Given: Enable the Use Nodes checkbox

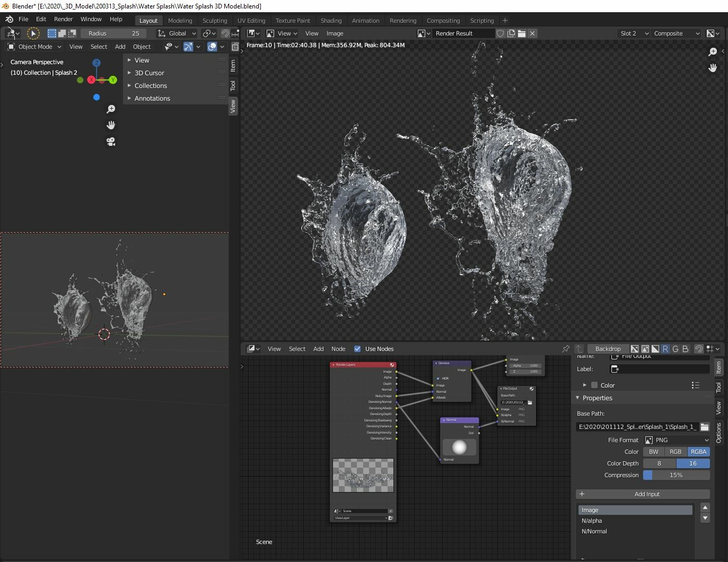Looking at the screenshot, I should click(357, 349).
